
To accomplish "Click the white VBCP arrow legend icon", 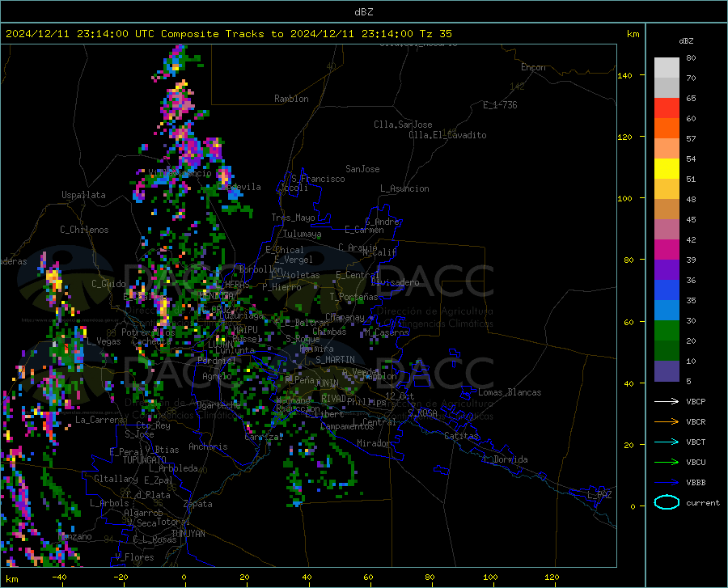I will tap(667, 401).
